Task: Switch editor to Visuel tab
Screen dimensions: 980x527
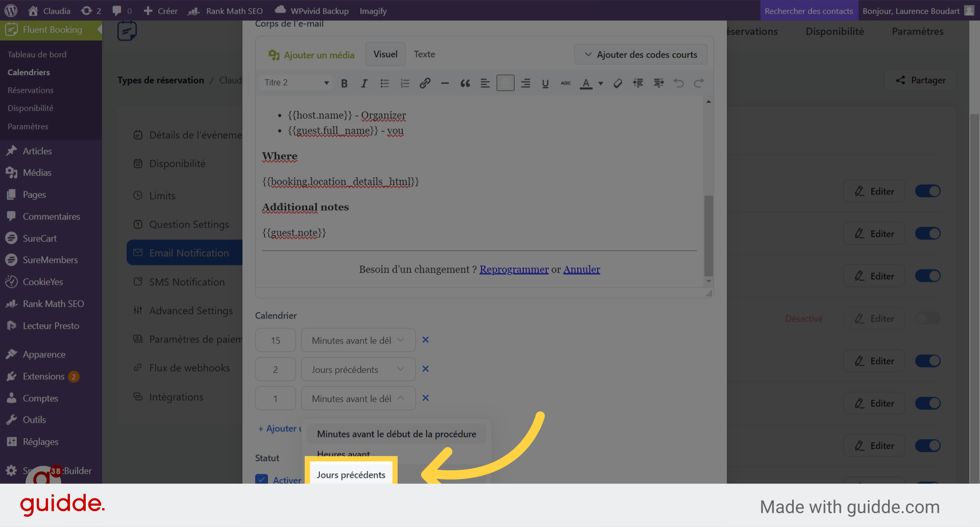Action: [385, 54]
